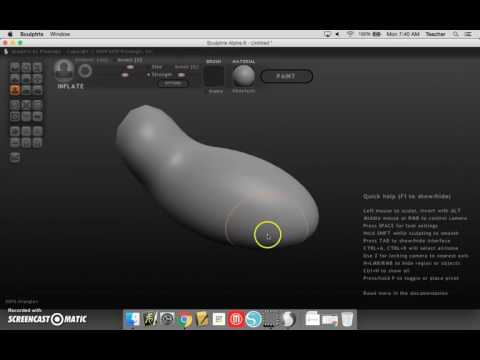Click the circular detail ring control
Image resolution: width=480 pixels, height=360 pixels.
(85, 71)
